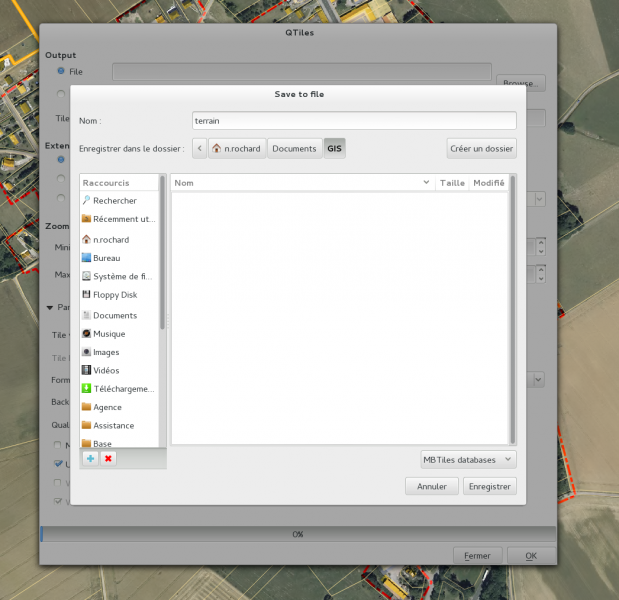Open the Musique folder shortcut
Image resolution: width=619 pixels, height=600 pixels.
coord(109,334)
